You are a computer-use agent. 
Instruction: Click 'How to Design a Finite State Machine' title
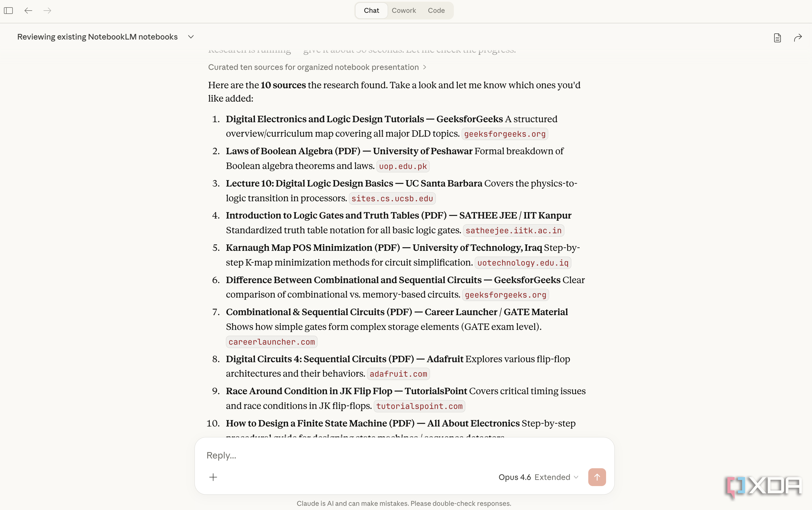pos(306,423)
